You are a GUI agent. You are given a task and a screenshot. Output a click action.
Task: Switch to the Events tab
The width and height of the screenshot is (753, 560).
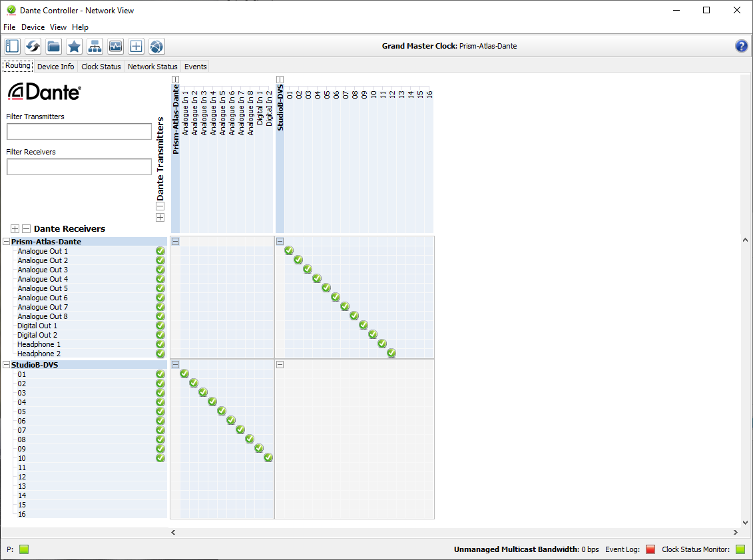pyautogui.click(x=196, y=67)
